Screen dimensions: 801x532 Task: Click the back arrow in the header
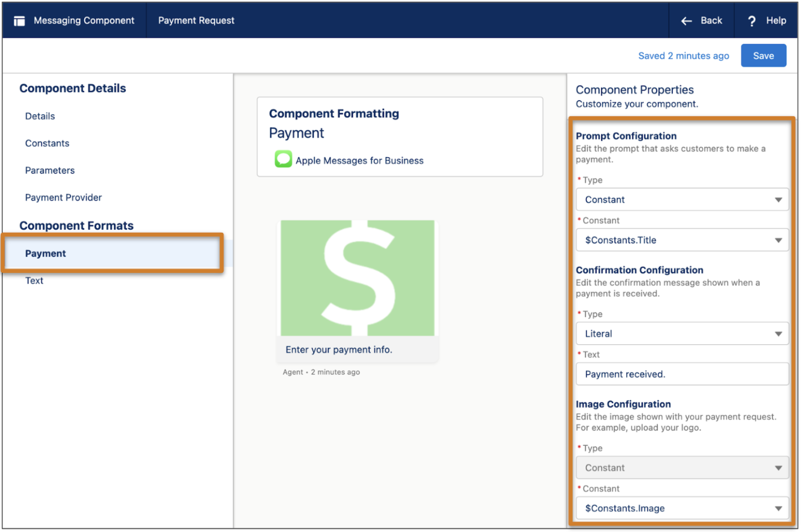[x=686, y=20]
